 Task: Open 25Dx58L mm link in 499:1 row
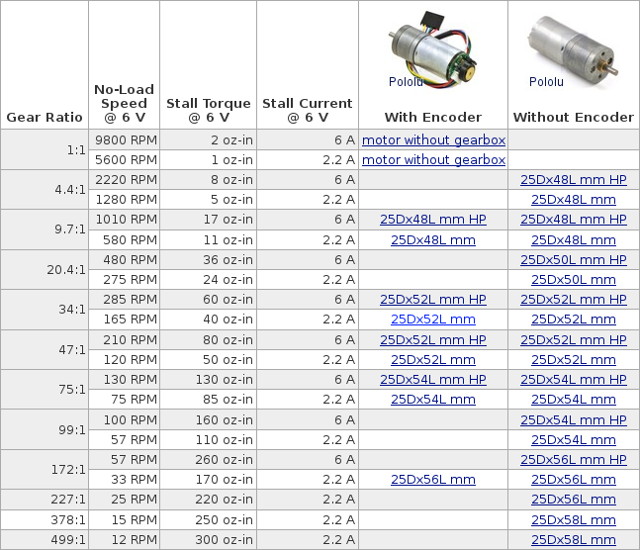click(573, 539)
